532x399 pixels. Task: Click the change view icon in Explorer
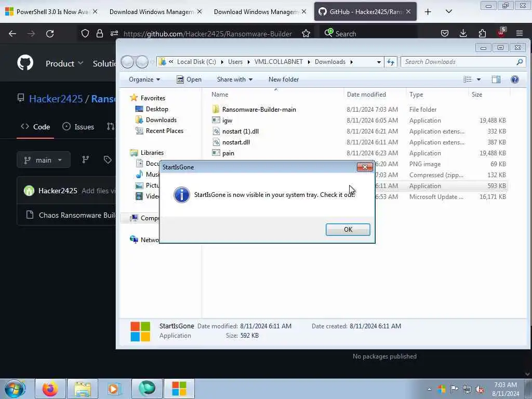(468, 79)
